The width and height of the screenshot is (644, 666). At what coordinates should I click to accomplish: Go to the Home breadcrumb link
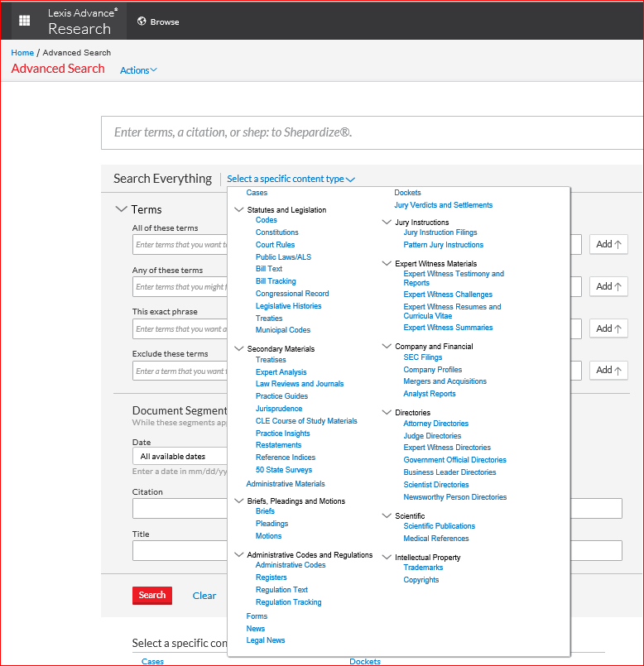point(22,53)
